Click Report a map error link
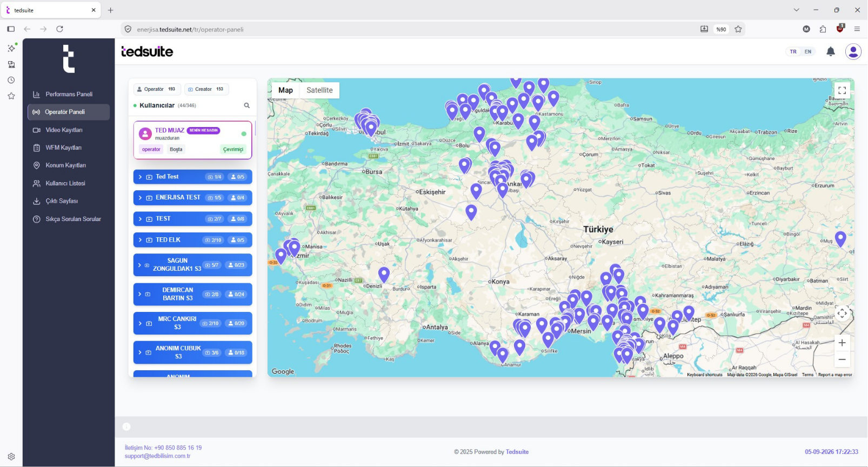Viewport: 868px width, 467px height. 835,375
